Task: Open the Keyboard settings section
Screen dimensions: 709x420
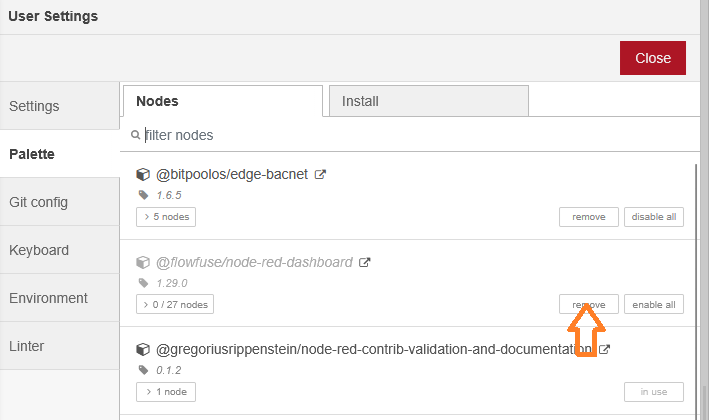Action: coord(39,250)
